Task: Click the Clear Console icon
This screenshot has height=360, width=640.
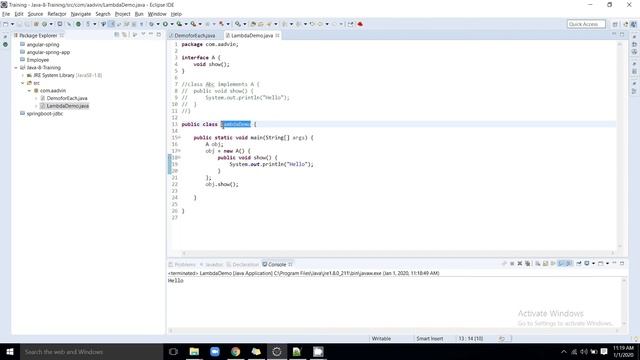Action: click(538, 264)
